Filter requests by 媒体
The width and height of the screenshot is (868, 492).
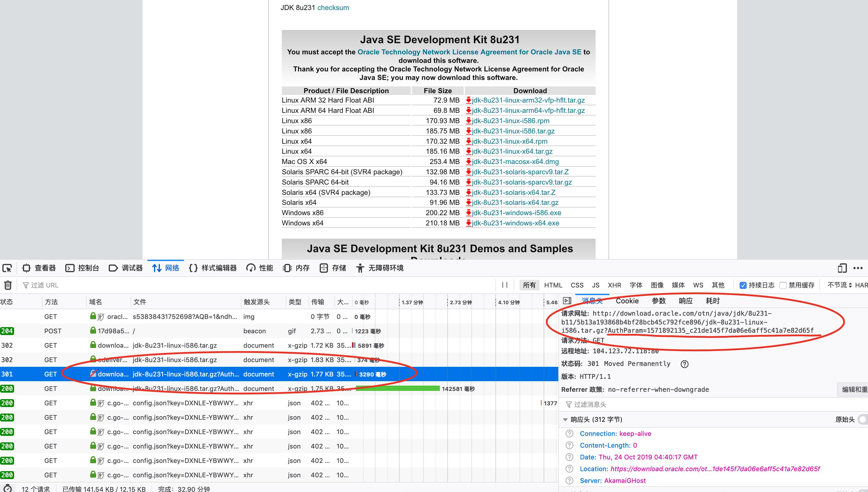click(678, 285)
